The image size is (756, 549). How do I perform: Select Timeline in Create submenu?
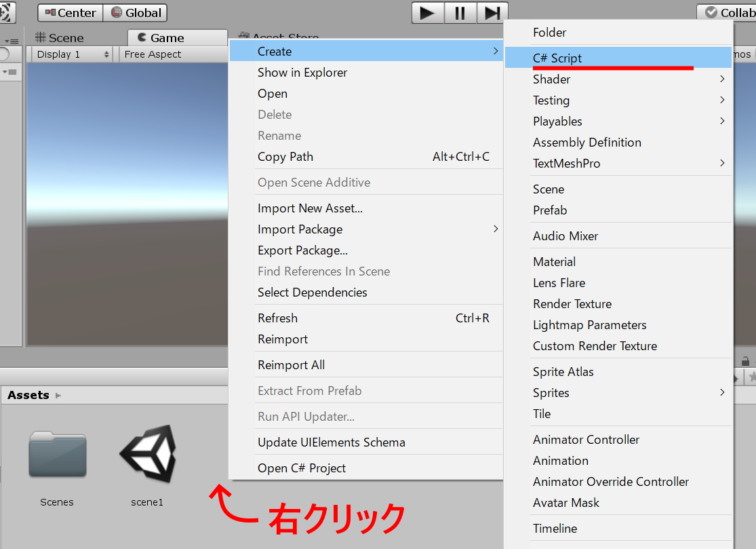tap(618, 529)
